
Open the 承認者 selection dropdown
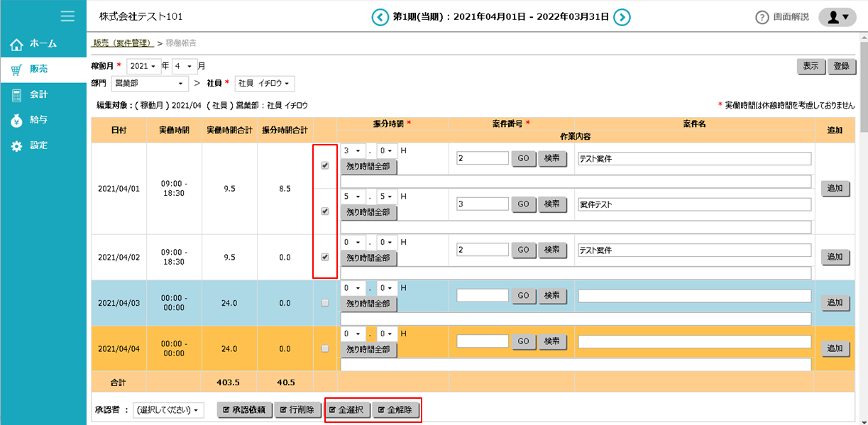pyautogui.click(x=168, y=410)
